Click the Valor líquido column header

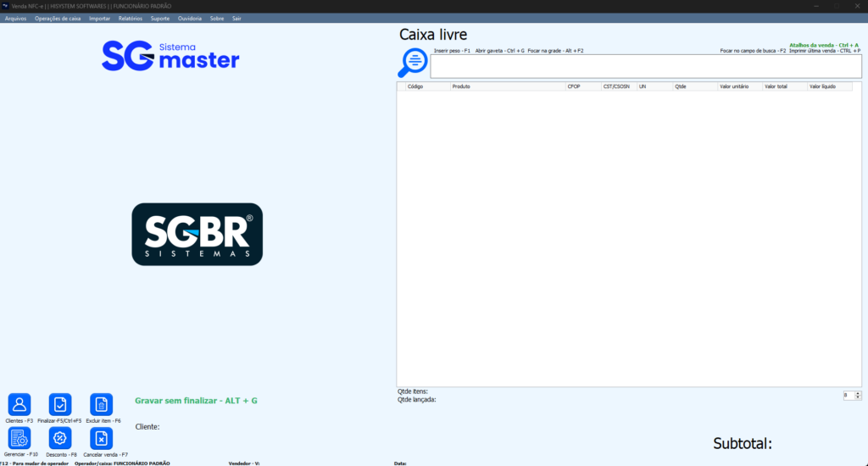(x=830, y=86)
